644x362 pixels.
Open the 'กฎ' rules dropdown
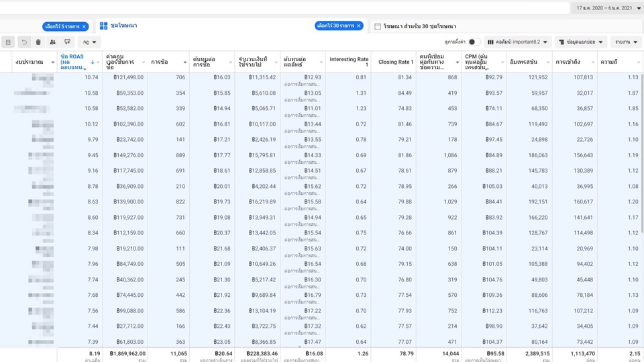click(x=89, y=42)
